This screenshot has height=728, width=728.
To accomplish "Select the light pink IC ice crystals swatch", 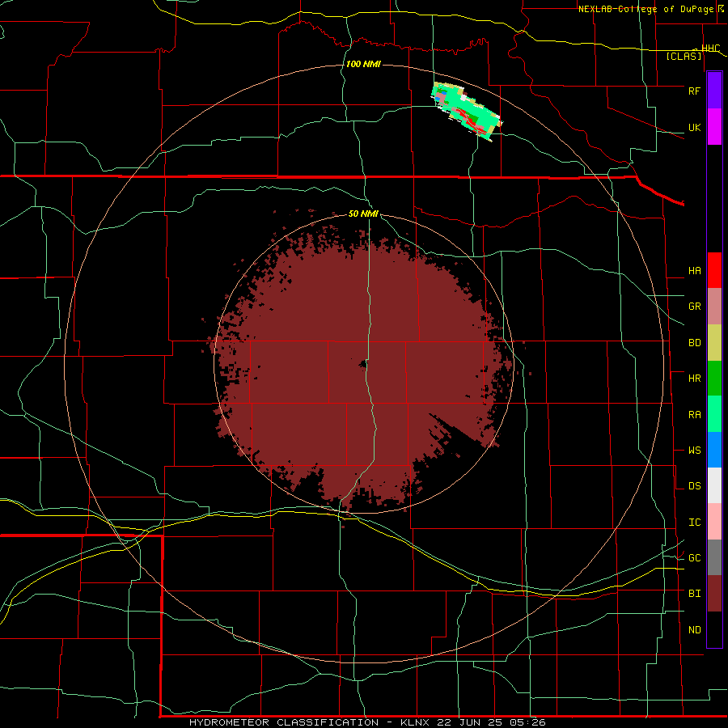I will pos(714,522).
